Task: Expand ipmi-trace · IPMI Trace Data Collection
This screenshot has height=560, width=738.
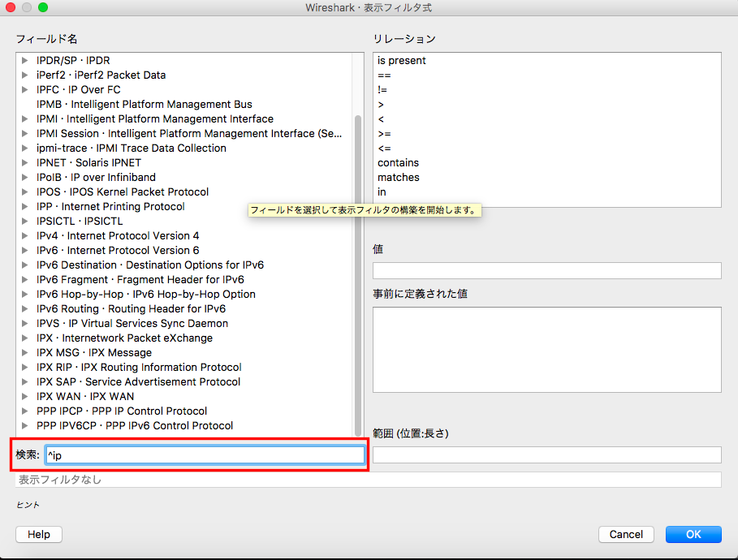Action: 25,148
